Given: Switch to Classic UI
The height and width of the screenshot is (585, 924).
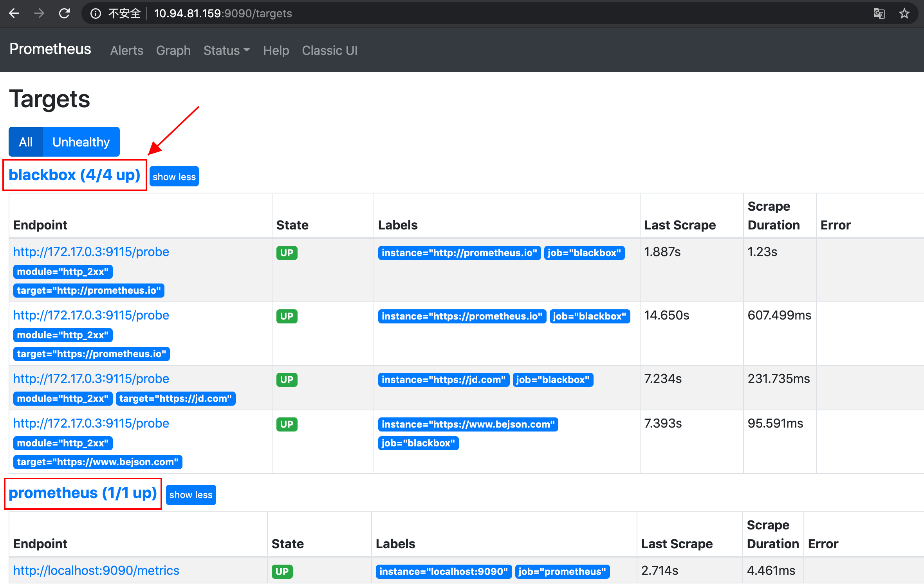Looking at the screenshot, I should click(329, 51).
